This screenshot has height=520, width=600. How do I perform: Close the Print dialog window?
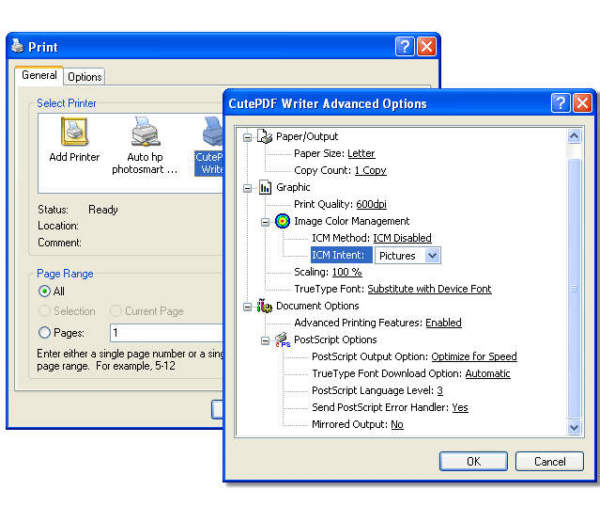(427, 47)
